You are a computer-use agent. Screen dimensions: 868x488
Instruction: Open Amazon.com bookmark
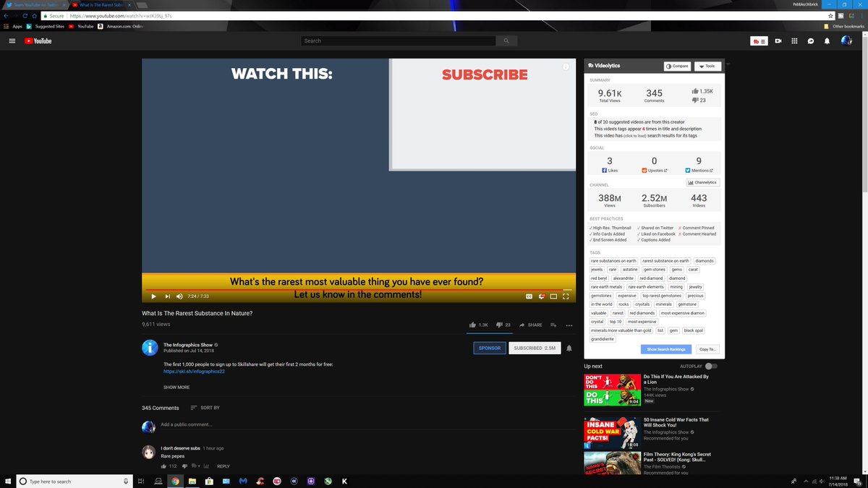coord(121,26)
